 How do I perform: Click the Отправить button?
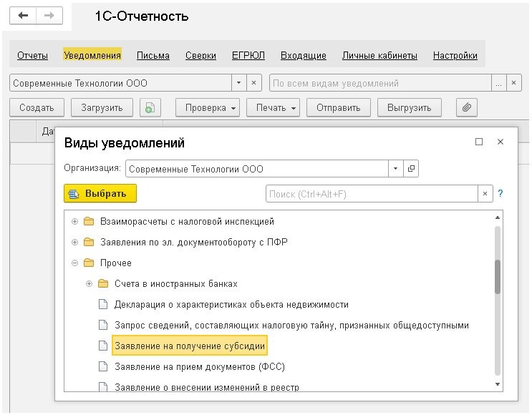click(338, 108)
